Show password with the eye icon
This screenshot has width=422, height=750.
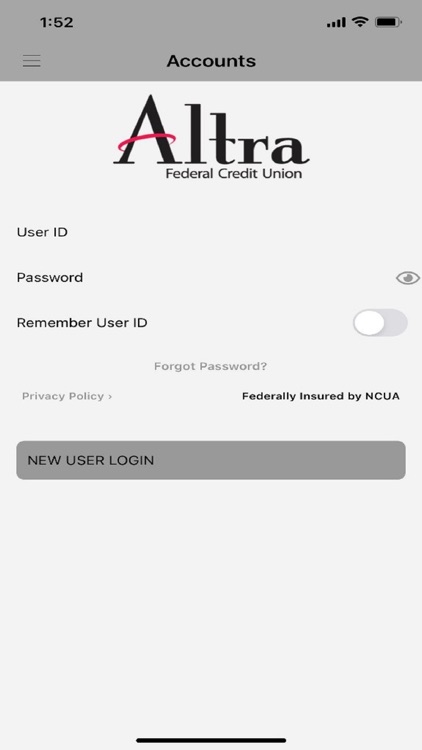[408, 278]
